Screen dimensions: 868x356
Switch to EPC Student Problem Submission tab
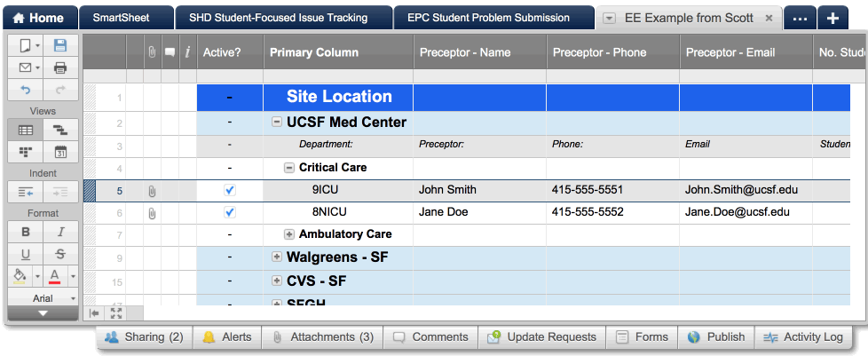488,17
